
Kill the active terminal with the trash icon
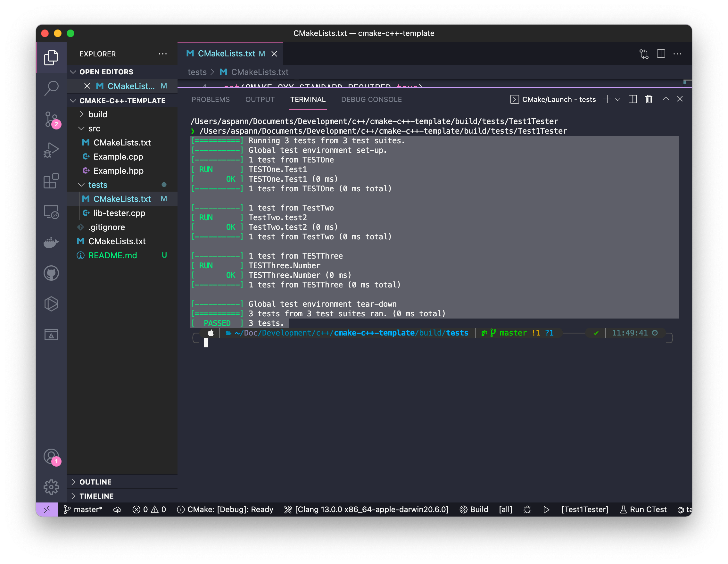pos(649,99)
